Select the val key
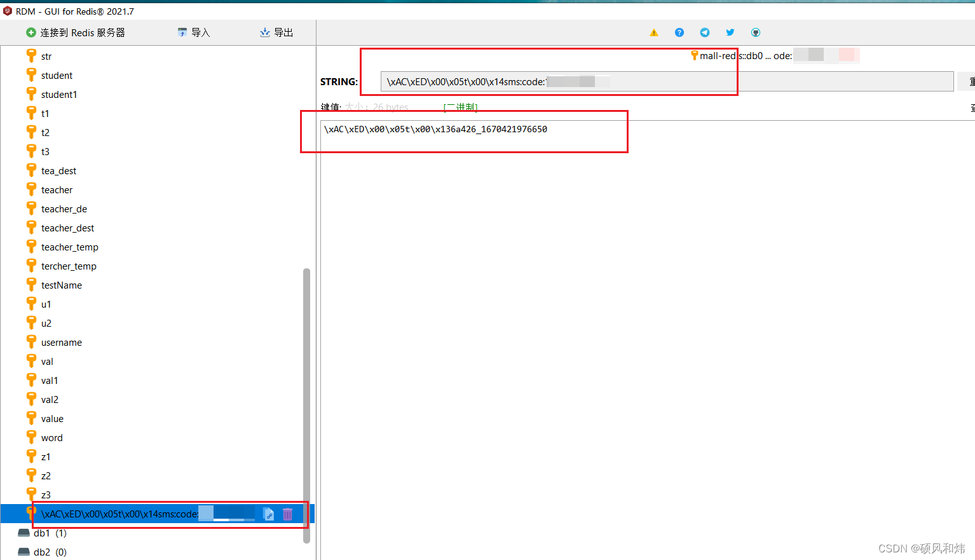 click(47, 362)
